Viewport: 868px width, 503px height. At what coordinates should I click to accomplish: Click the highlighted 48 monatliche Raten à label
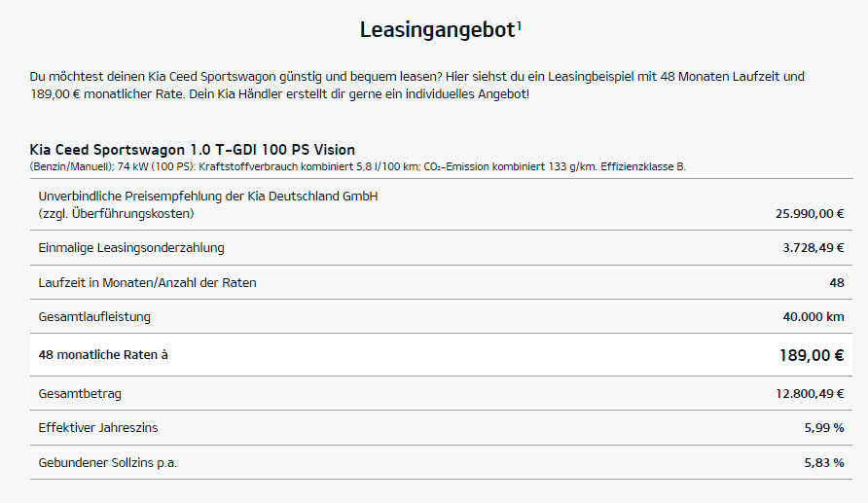coord(103,355)
